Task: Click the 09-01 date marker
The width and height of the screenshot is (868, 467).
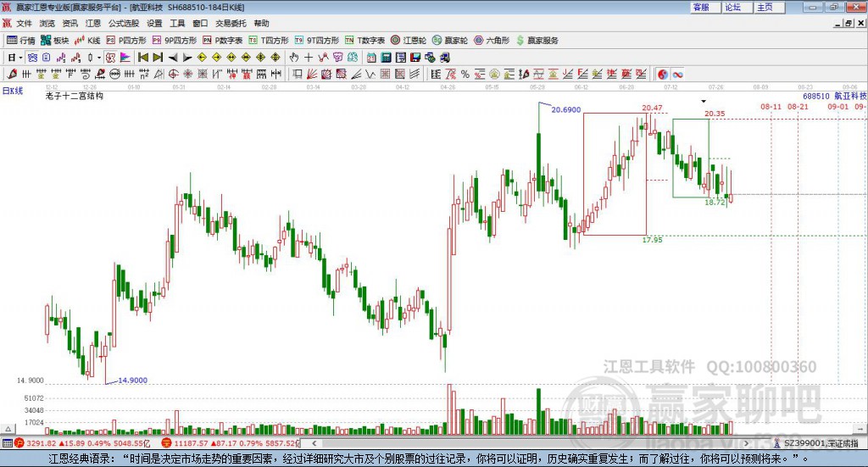Action: [837, 107]
